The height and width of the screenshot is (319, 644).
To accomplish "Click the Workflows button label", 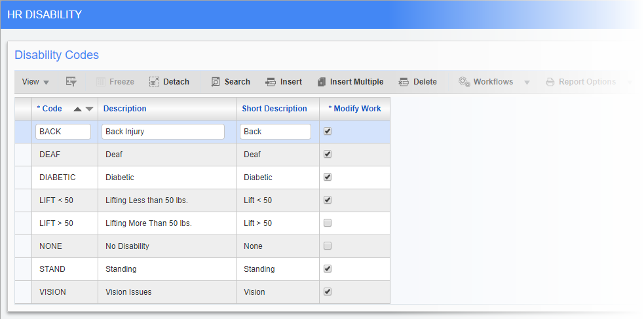I will (x=493, y=82).
